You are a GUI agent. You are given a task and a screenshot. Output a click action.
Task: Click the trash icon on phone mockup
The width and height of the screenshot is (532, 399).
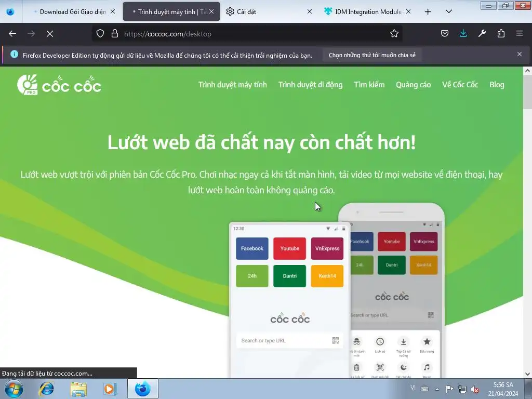click(356, 367)
